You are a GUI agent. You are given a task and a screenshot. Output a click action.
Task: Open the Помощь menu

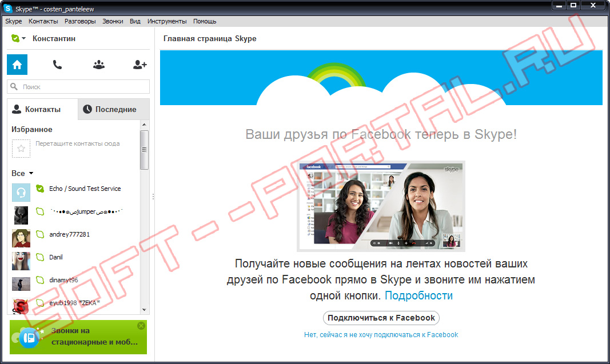(x=205, y=21)
